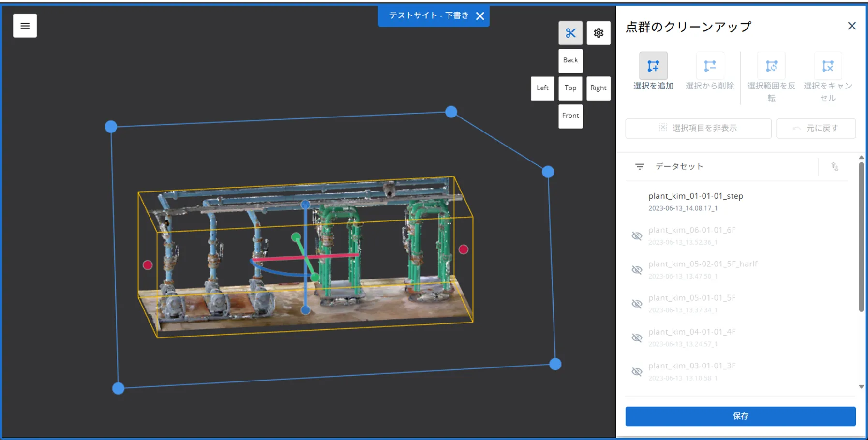Close the テストサイト - 下書き tab

480,16
